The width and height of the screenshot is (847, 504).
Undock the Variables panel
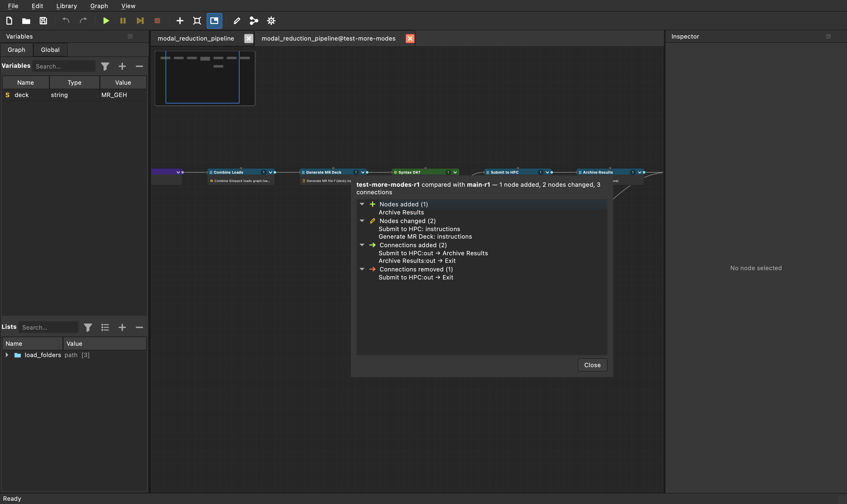coord(130,36)
